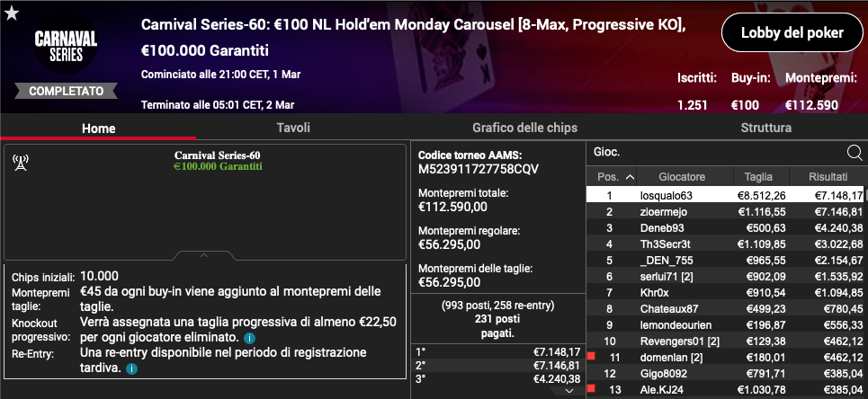
Task: Select player losqualo63 row
Action: [x=726, y=195]
